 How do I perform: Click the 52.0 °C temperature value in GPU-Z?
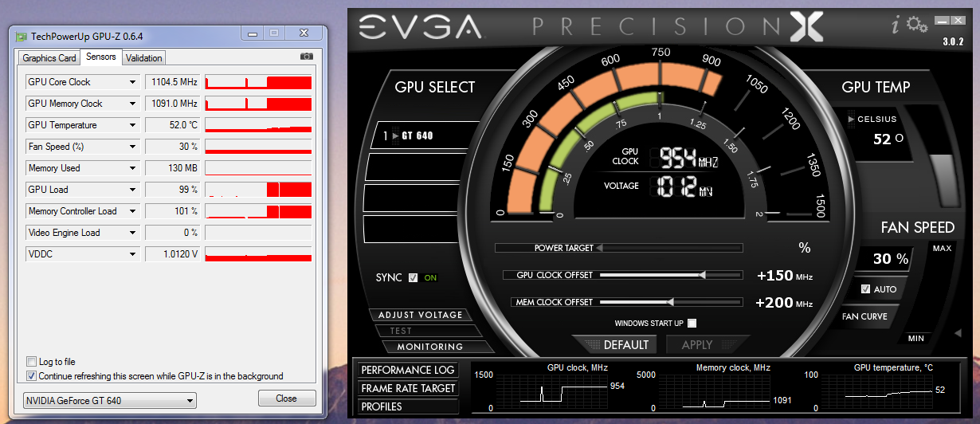pyautogui.click(x=171, y=125)
